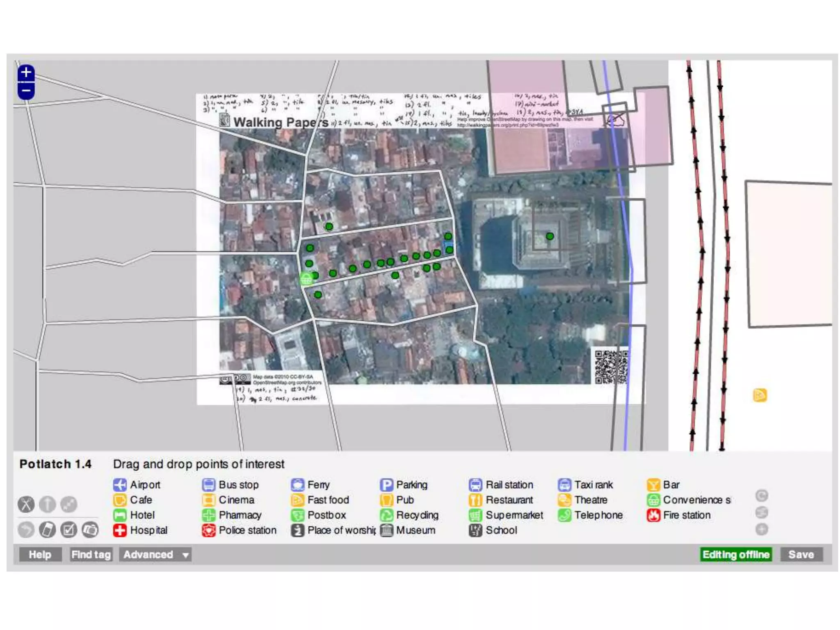Click the GPS track tool icon

click(47, 530)
